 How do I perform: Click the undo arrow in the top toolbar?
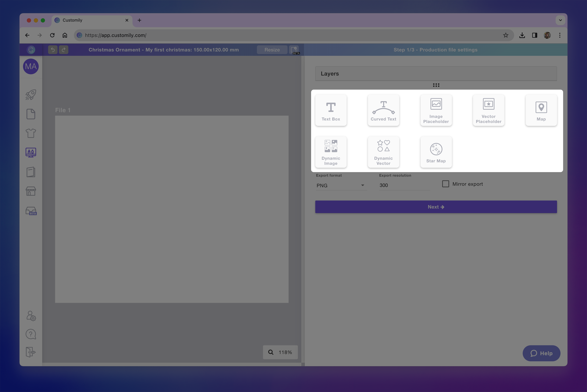[52, 50]
